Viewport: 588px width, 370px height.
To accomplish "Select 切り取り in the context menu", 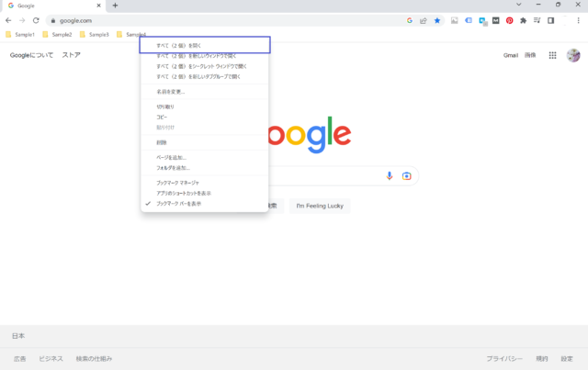I will coord(205,107).
